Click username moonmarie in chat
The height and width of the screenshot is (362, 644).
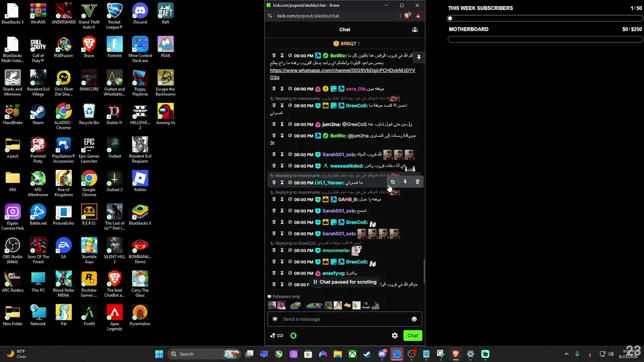pos(336,250)
